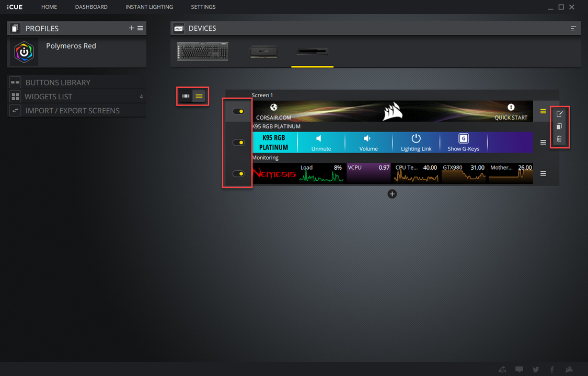Click the Volume button
The image size is (588, 376).
click(x=368, y=143)
